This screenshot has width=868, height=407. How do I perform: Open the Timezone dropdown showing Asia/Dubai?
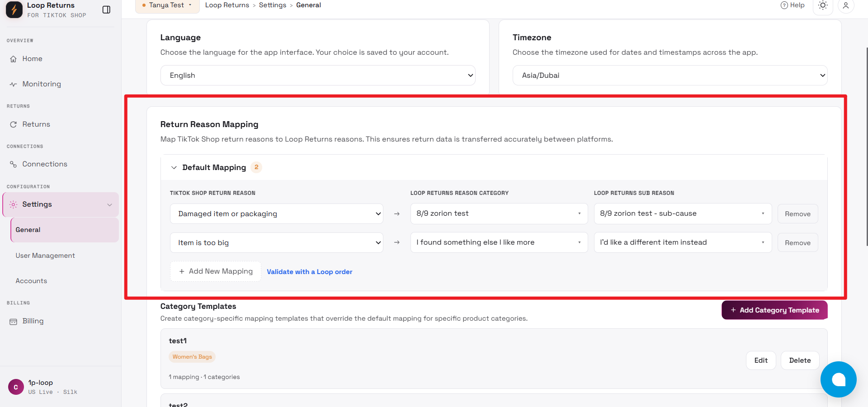tap(670, 76)
